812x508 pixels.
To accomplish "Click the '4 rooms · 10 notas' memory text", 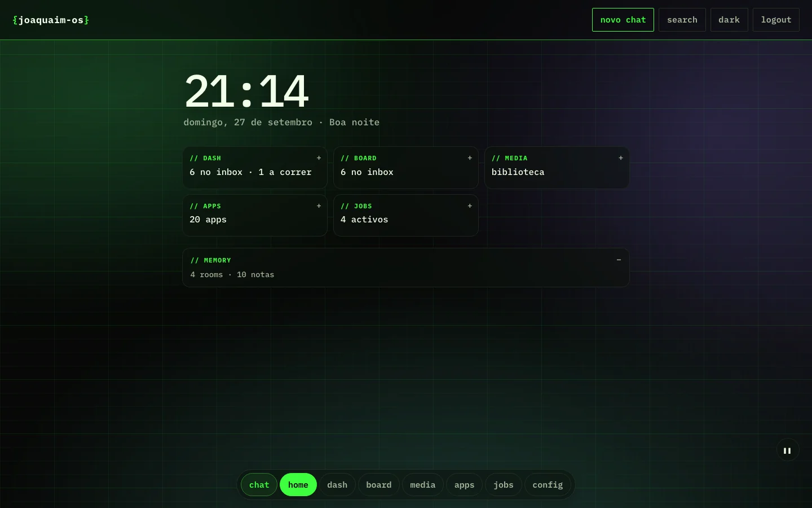I will click(232, 275).
